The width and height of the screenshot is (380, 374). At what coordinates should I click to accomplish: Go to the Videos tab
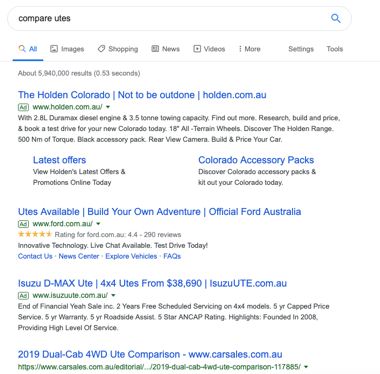pos(209,49)
